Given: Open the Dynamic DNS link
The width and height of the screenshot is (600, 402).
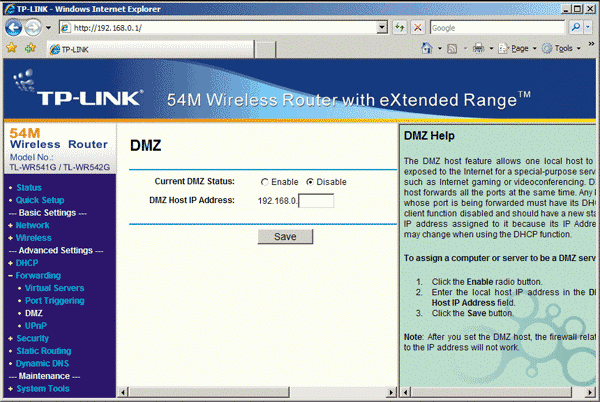Looking at the screenshot, I should (x=42, y=364).
